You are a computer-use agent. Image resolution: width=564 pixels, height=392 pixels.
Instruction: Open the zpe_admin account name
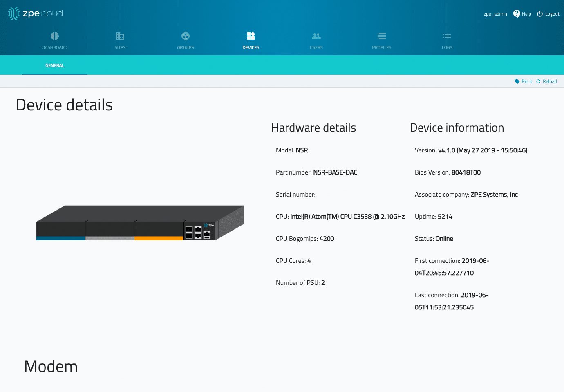[495, 14]
